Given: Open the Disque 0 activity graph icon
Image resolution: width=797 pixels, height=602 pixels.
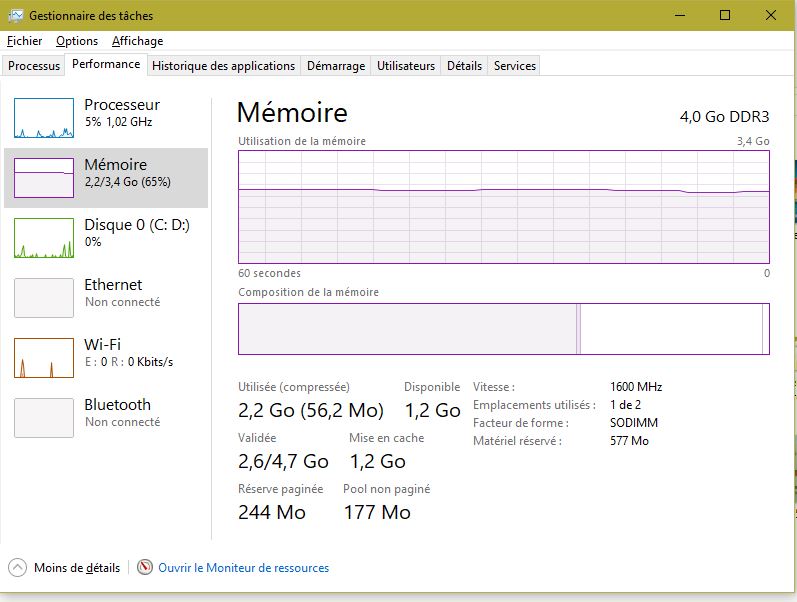Looking at the screenshot, I should pos(44,238).
